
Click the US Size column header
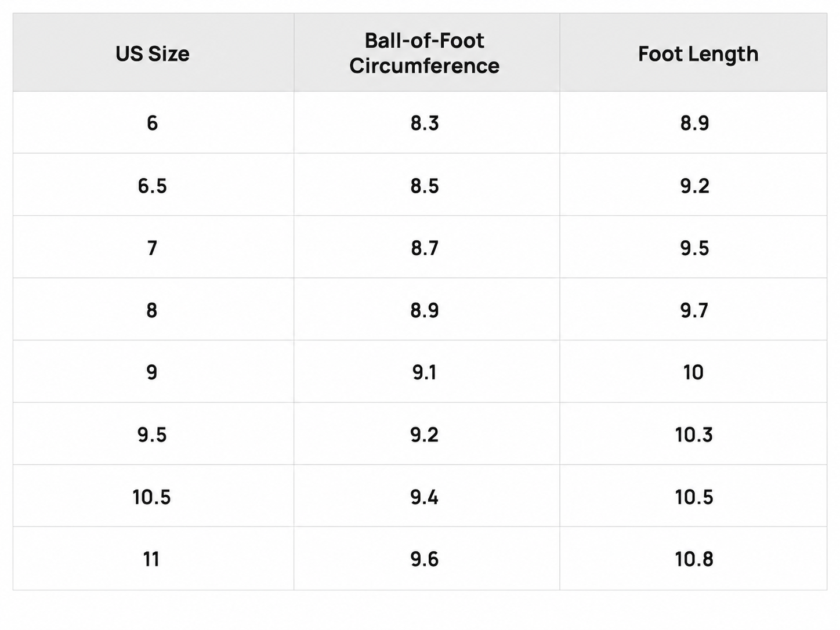click(x=153, y=54)
